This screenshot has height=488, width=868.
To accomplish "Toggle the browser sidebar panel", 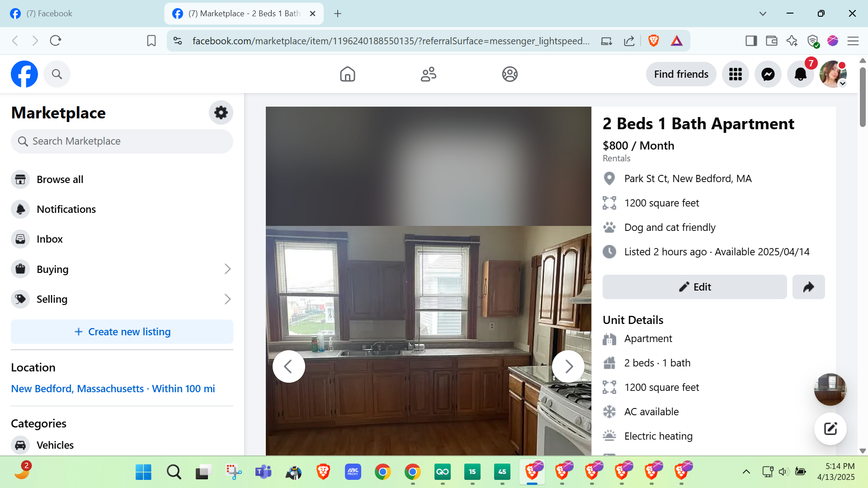I will [x=751, y=41].
